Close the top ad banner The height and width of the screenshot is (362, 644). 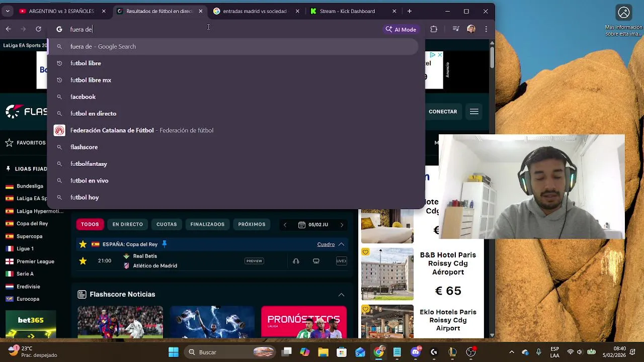point(439,55)
